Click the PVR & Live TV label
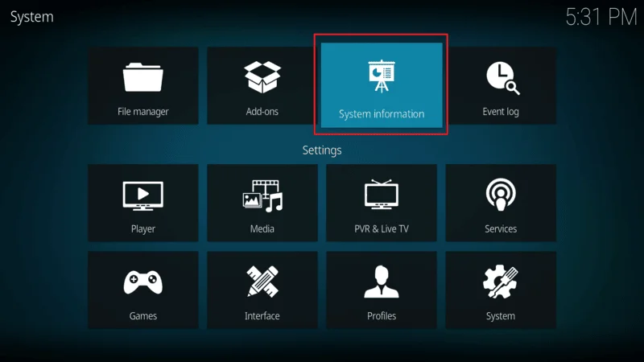The width and height of the screenshot is (644, 362). (x=382, y=228)
